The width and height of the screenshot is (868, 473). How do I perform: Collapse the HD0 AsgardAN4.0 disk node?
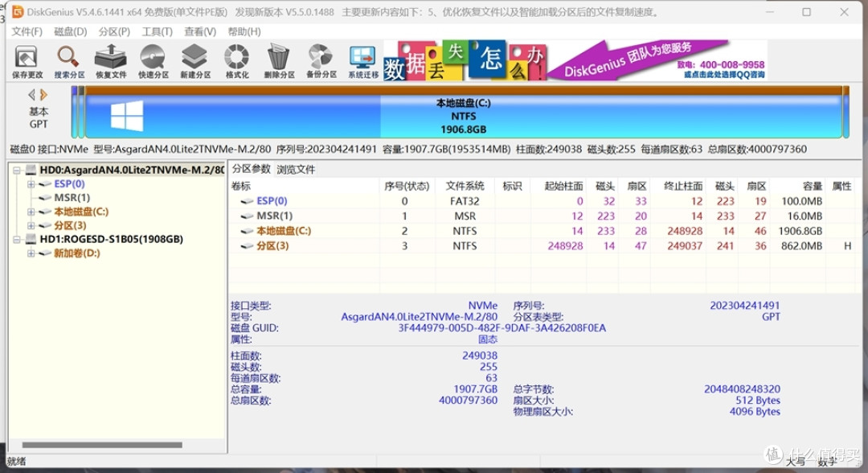[17, 170]
